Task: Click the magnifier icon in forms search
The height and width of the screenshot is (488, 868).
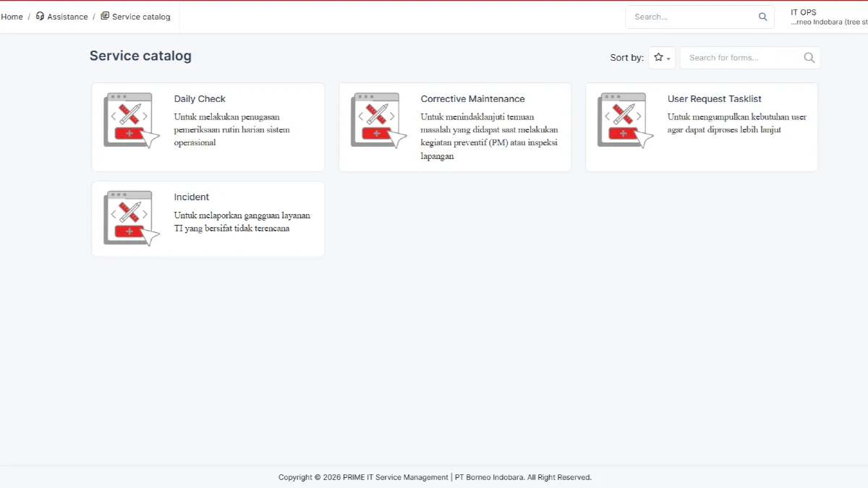Action: (x=809, y=58)
